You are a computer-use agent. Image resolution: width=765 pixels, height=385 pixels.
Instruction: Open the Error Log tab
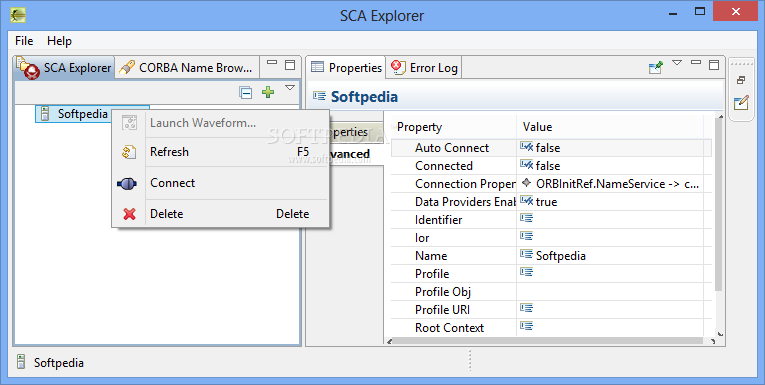[x=424, y=68]
